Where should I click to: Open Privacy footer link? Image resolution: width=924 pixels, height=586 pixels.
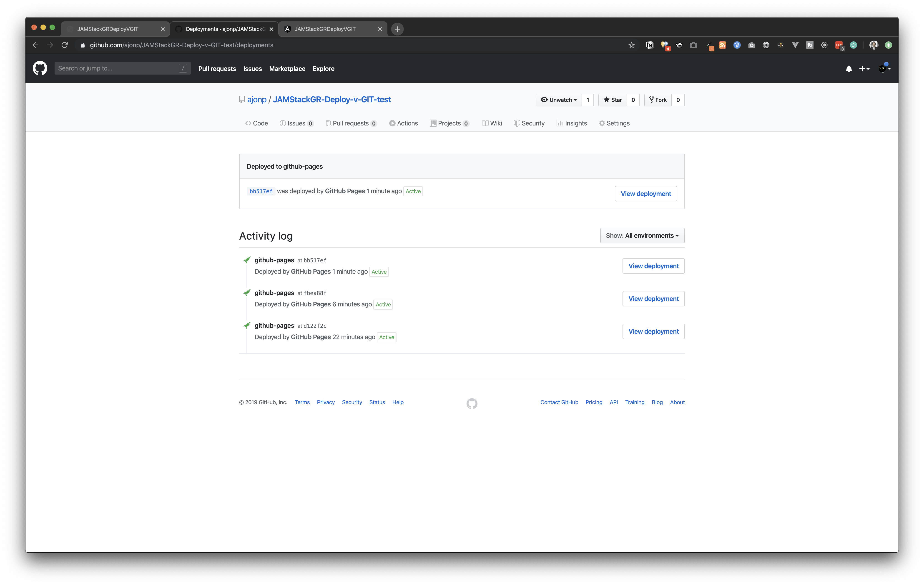point(326,402)
